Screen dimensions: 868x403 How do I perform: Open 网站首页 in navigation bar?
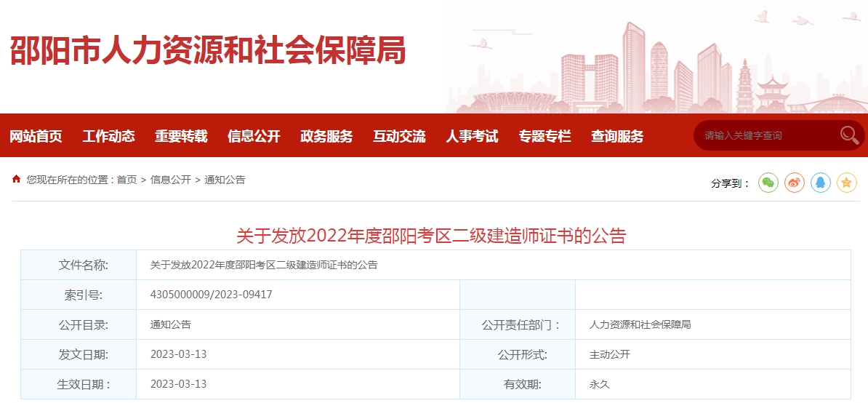click(x=36, y=135)
